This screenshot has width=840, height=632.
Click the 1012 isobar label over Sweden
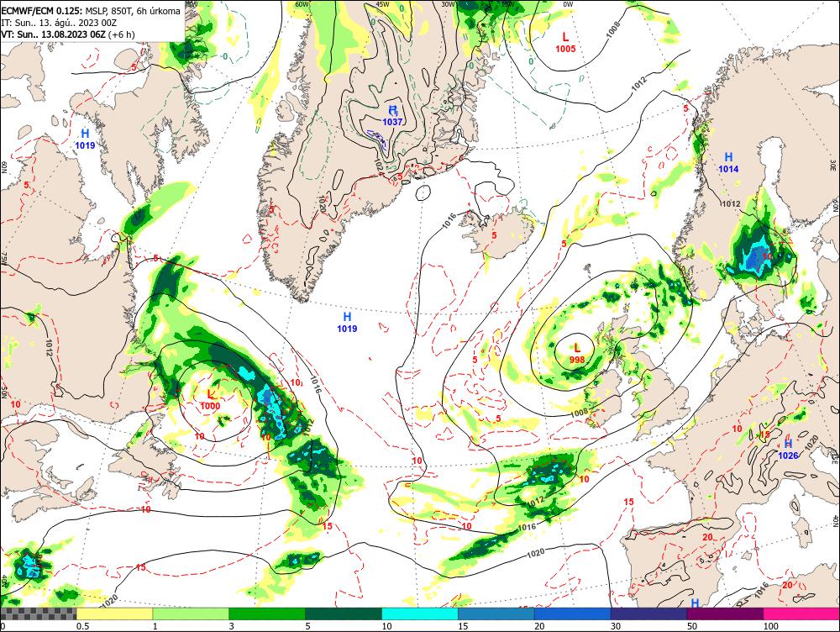click(x=731, y=203)
